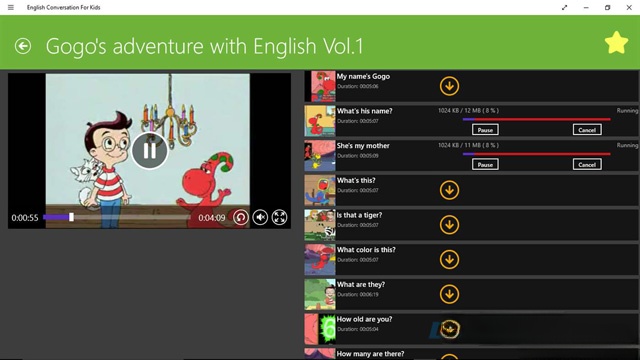Screen dimensions: 640x360
Task: Download the 'What's this?' episode
Action: click(449, 190)
